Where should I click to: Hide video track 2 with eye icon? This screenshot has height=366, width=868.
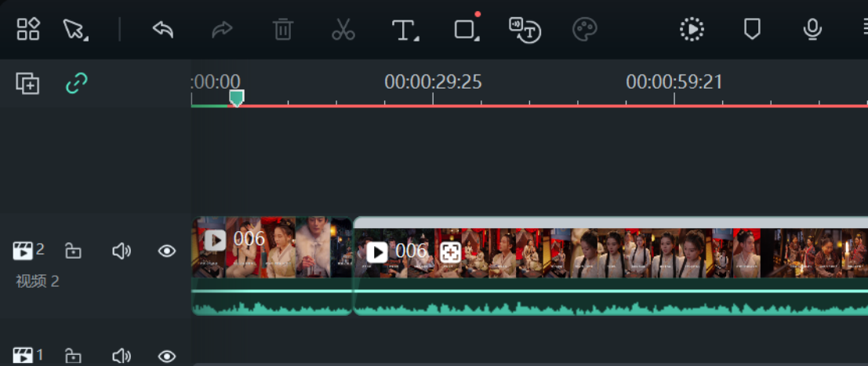(x=167, y=252)
